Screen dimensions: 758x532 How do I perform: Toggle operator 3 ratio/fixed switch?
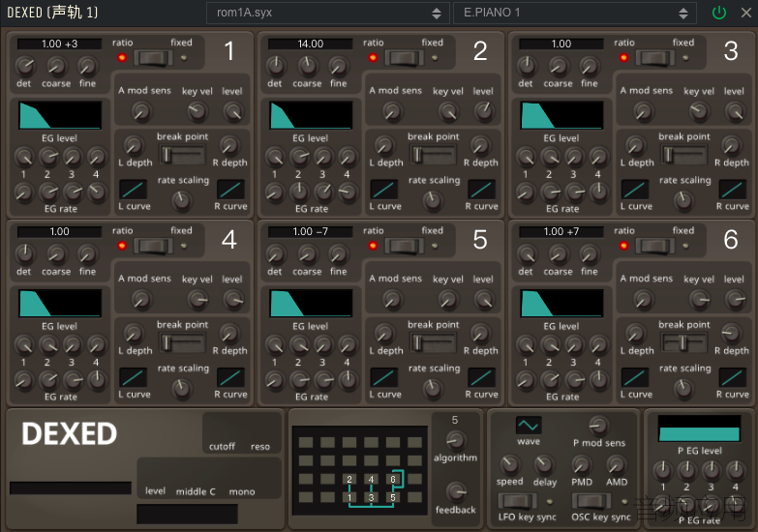(x=654, y=58)
